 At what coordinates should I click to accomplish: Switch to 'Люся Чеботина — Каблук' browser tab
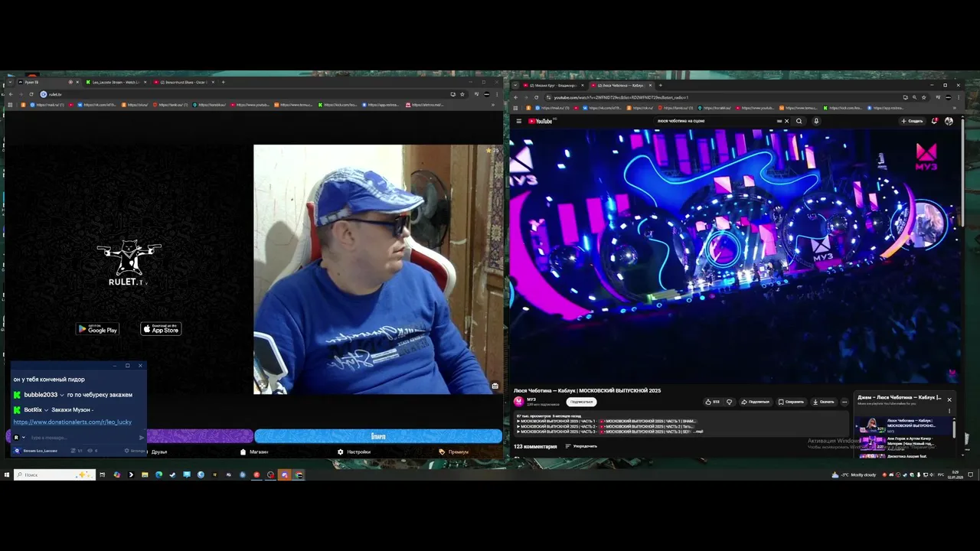pos(620,85)
